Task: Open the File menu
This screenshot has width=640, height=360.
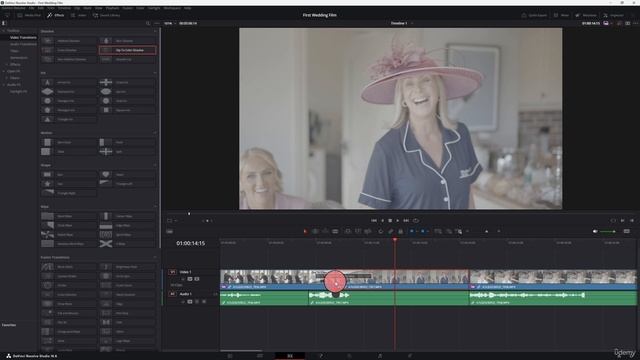Action: click(31, 8)
